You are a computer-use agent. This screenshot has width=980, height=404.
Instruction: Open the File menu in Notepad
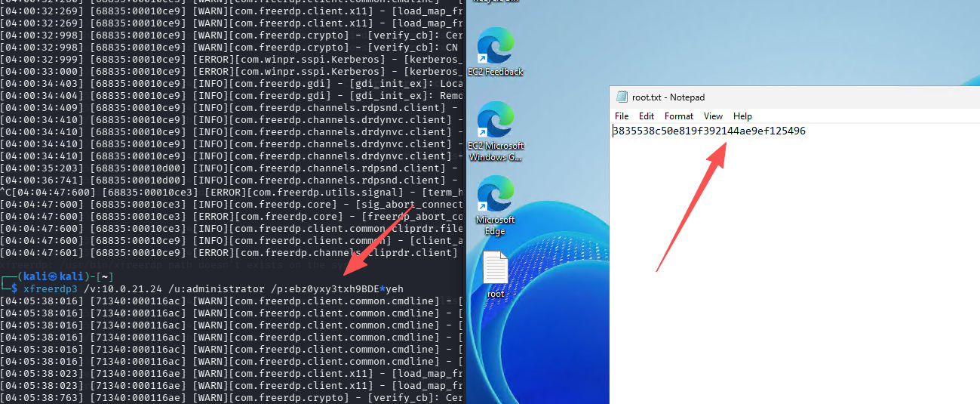point(622,116)
